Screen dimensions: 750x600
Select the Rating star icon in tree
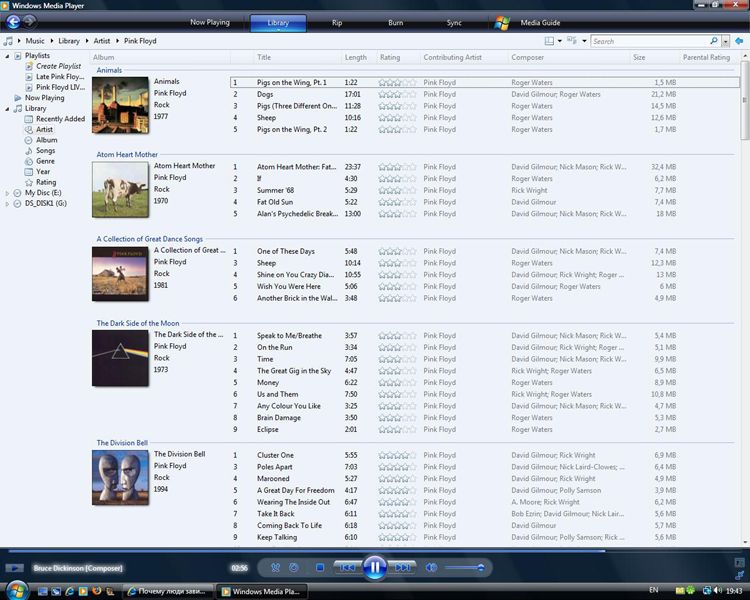click(x=29, y=182)
